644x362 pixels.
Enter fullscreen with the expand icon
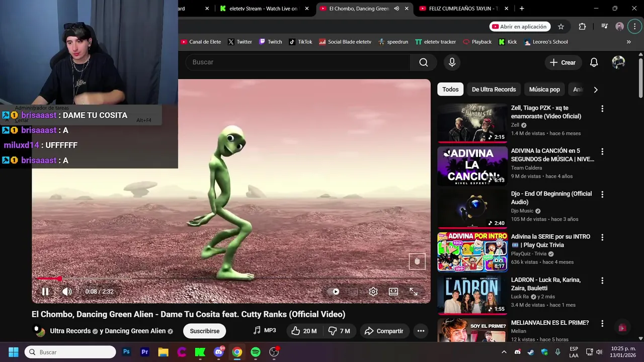414,292
